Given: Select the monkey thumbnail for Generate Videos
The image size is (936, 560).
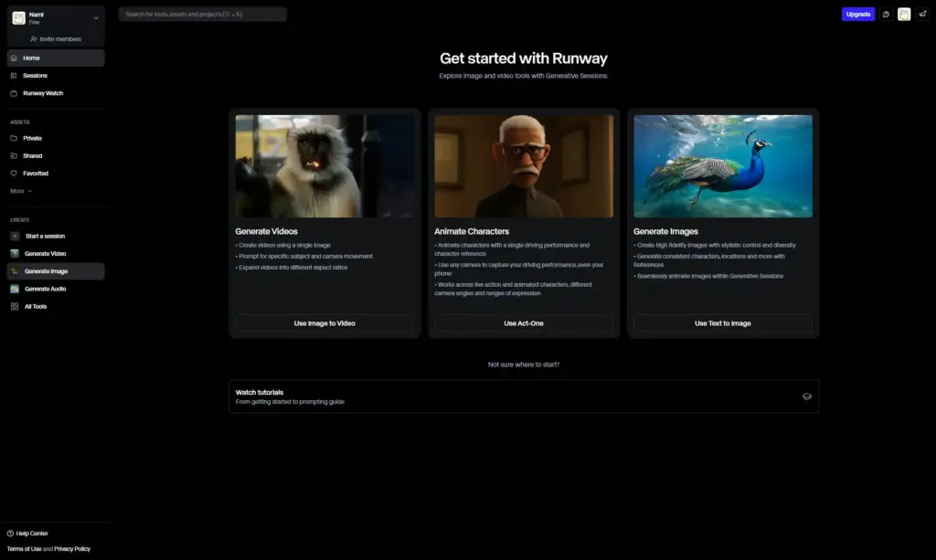Looking at the screenshot, I should coord(324,165).
